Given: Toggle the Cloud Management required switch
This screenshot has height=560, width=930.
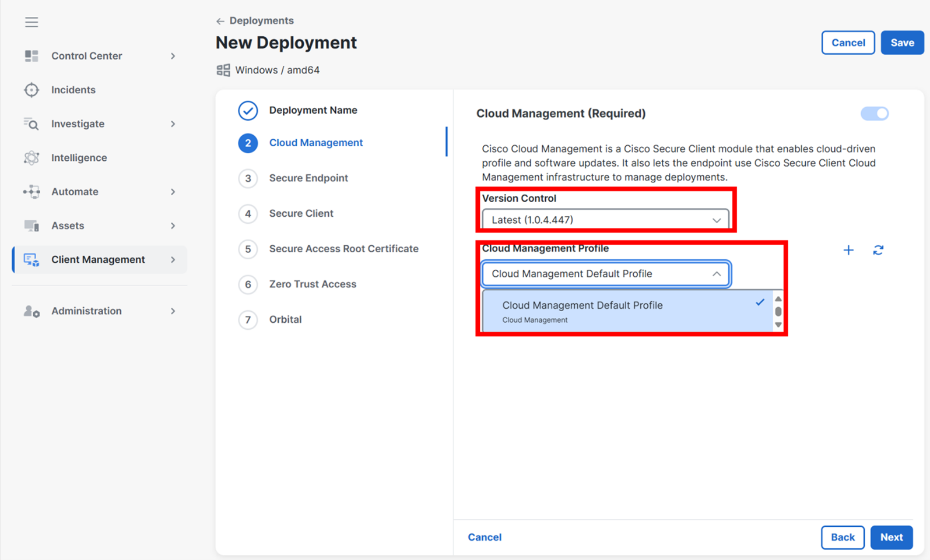Looking at the screenshot, I should tap(874, 114).
